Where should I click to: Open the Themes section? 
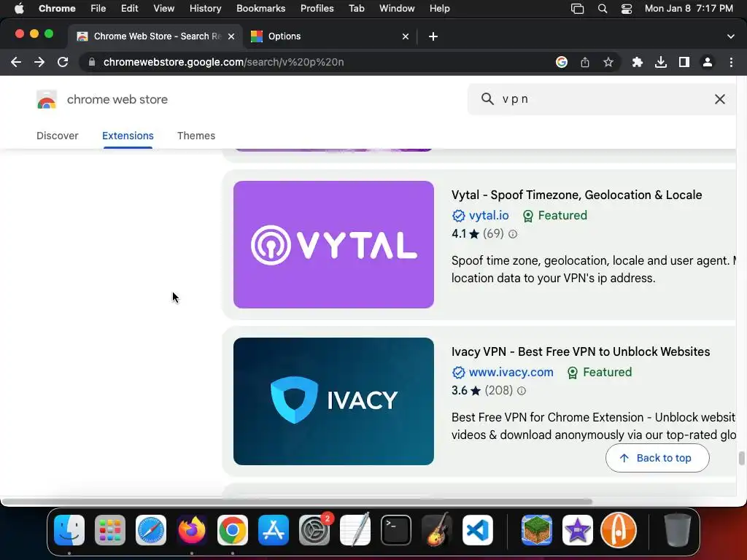(196, 136)
